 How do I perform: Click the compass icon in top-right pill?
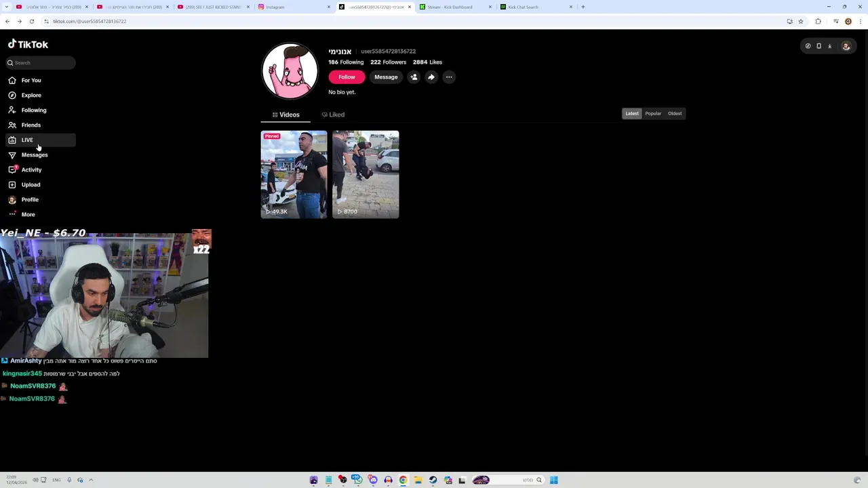click(808, 46)
